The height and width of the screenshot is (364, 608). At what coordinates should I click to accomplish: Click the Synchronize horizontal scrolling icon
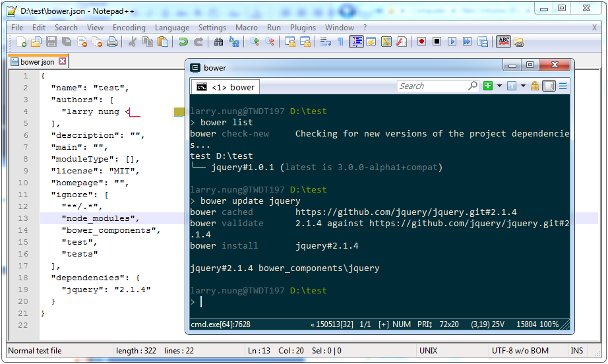(305, 42)
